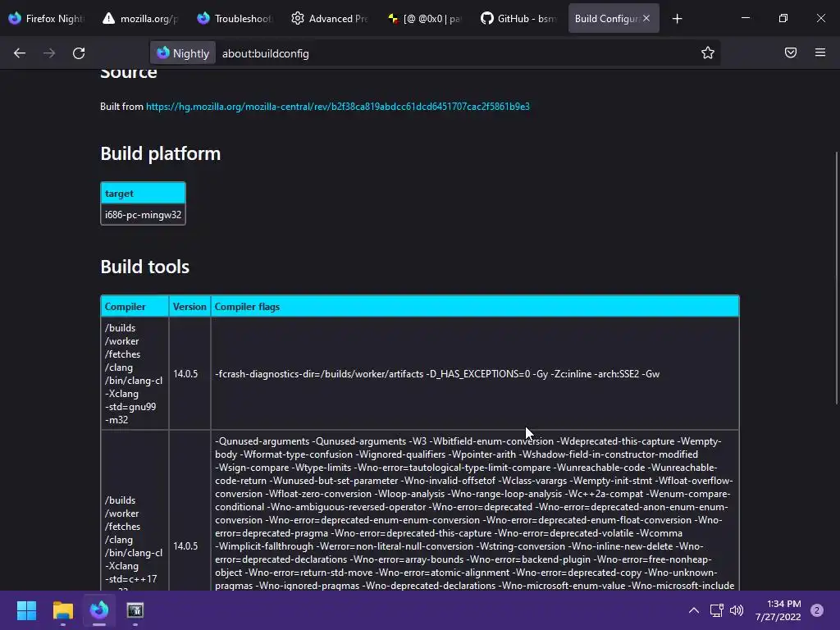The height and width of the screenshot is (630, 840).
Task: Select the 'i686-pc-mingw32' table cell
Action: (143, 215)
